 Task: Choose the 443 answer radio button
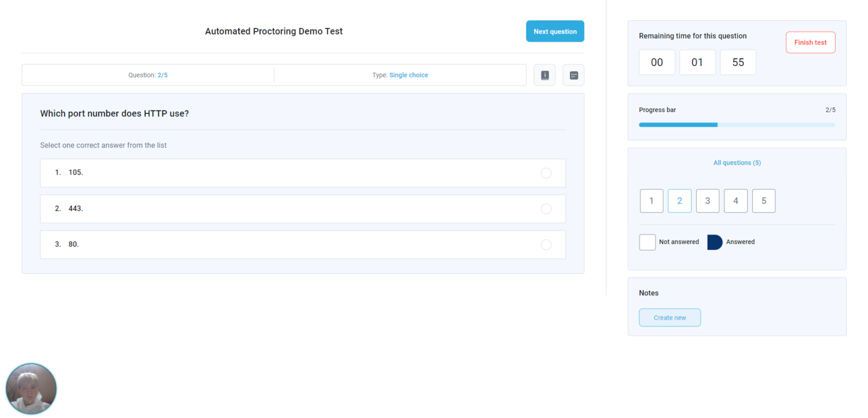[x=546, y=209]
